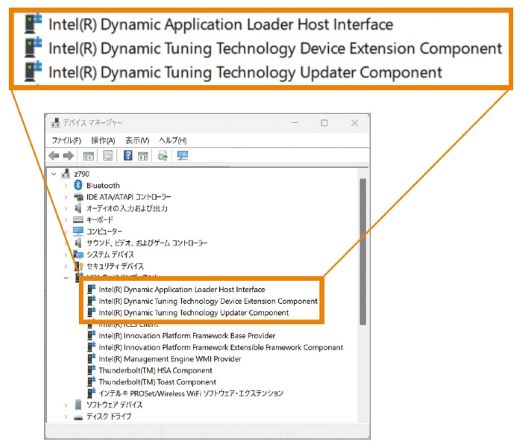Screen dimensions: 520x448
Task: Maximize the Device Manager window
Action: click(x=324, y=123)
